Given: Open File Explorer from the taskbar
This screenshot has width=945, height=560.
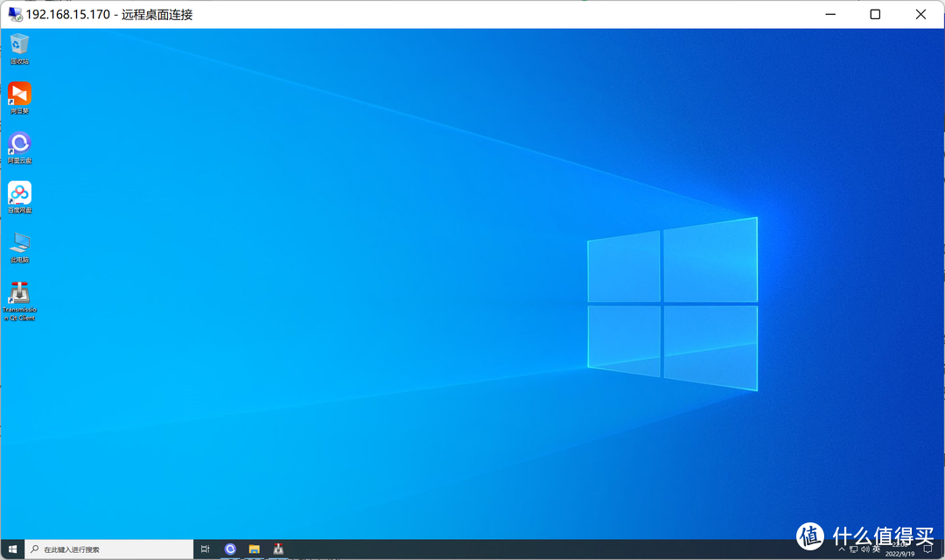Looking at the screenshot, I should click(x=255, y=549).
